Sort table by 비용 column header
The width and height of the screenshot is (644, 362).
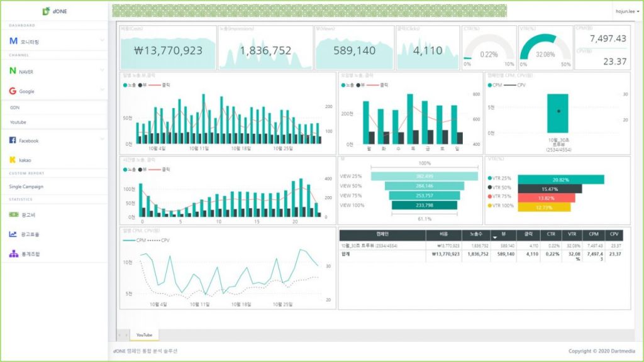(443, 234)
